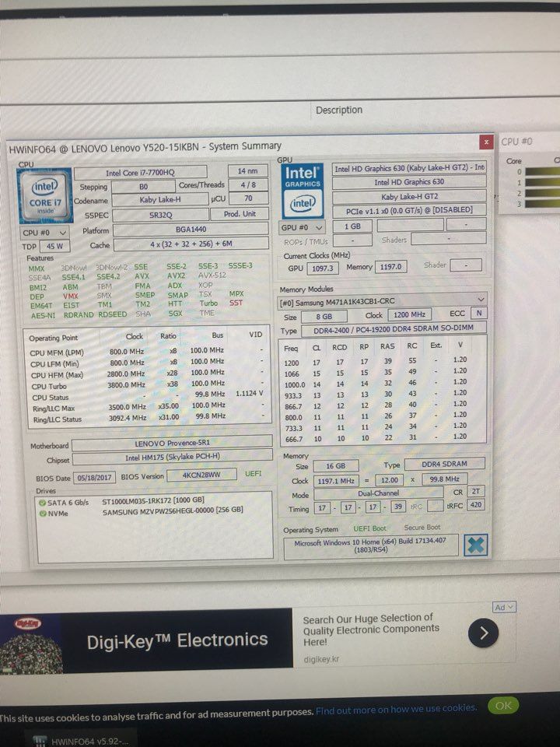Click the total Memory Size 16 GB field
Image resolution: width=560 pixels, height=747 pixels.
coord(336,466)
